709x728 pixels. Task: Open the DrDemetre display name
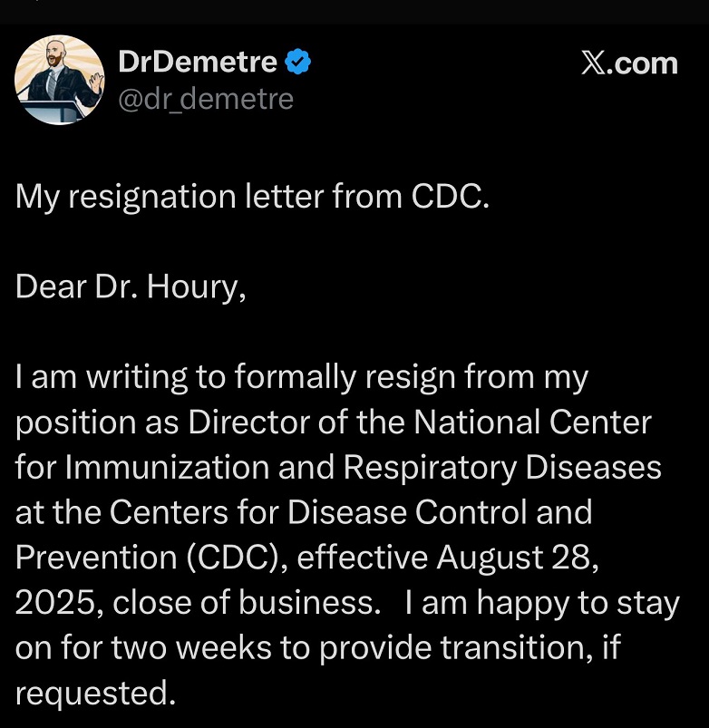coord(198,63)
